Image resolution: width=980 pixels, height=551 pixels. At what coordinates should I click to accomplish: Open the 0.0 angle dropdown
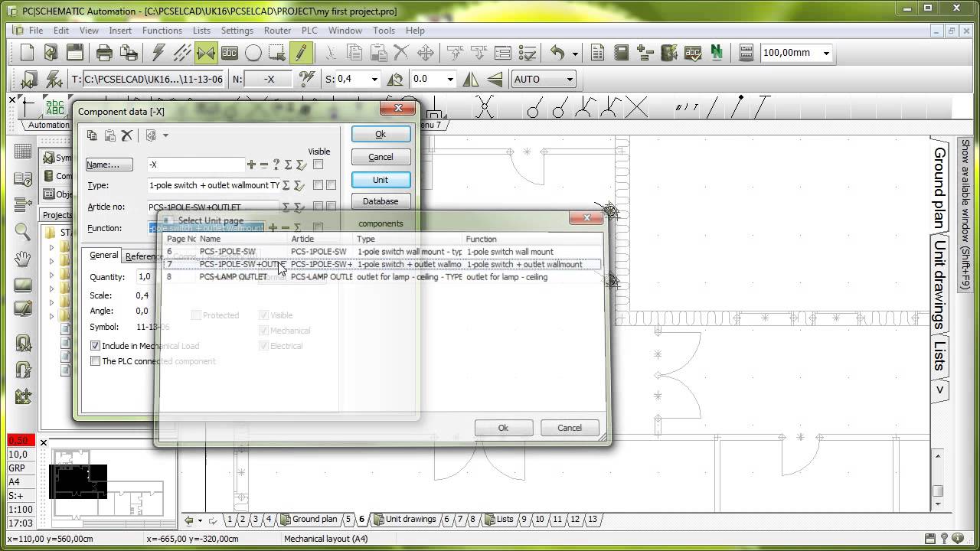(x=450, y=79)
